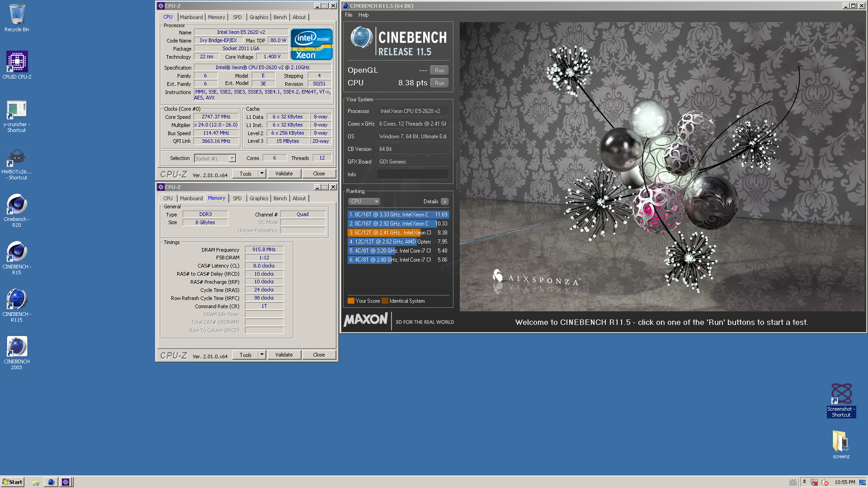Click the panel splitter handle beside render view
Screen dimensions: 868x488
point(457,175)
